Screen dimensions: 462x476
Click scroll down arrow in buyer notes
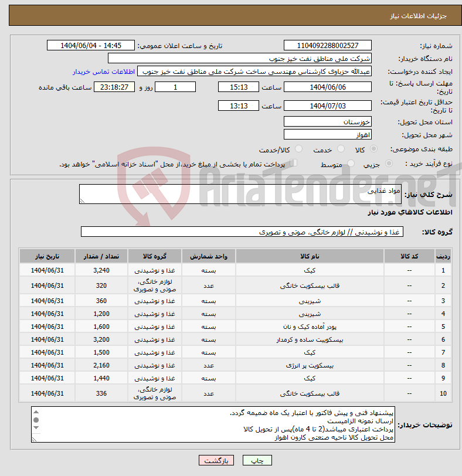pos(36,427)
